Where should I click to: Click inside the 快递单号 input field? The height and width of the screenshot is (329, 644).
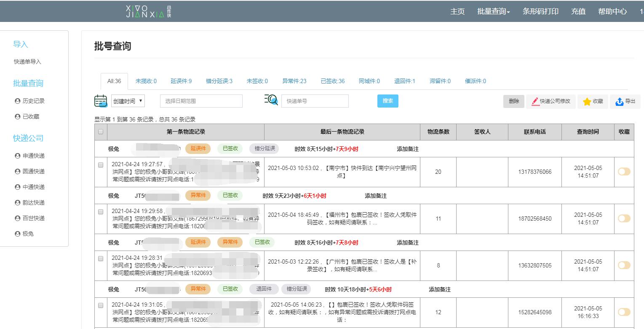click(x=315, y=101)
